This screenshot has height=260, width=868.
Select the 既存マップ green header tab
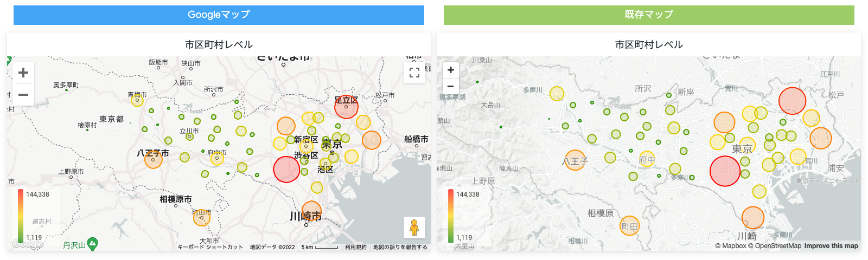(x=649, y=15)
